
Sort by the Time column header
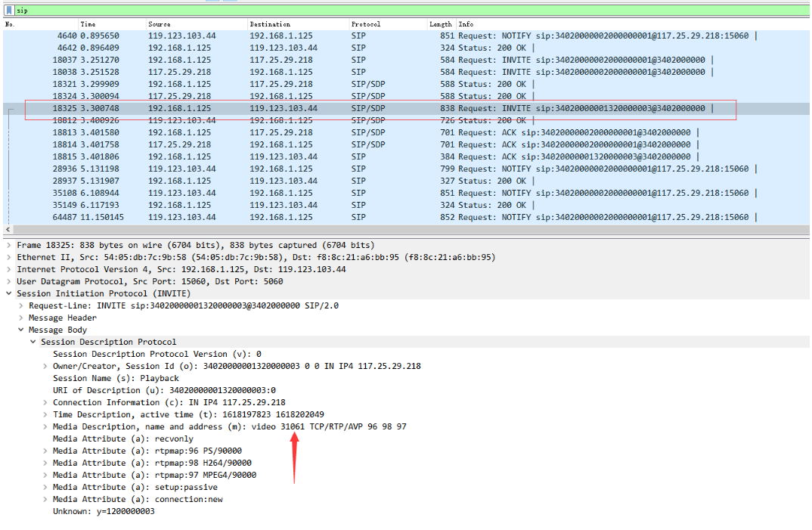point(88,24)
